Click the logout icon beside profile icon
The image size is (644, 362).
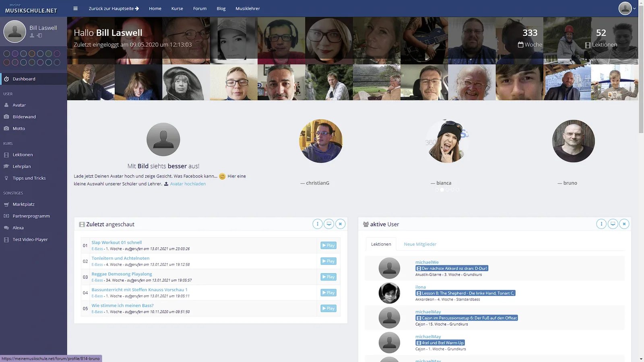(39, 36)
